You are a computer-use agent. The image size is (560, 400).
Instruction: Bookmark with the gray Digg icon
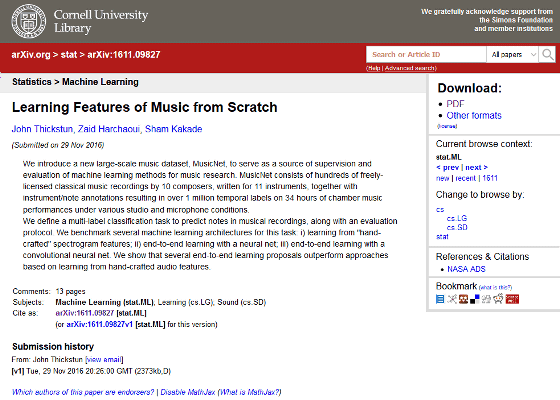coord(486,299)
